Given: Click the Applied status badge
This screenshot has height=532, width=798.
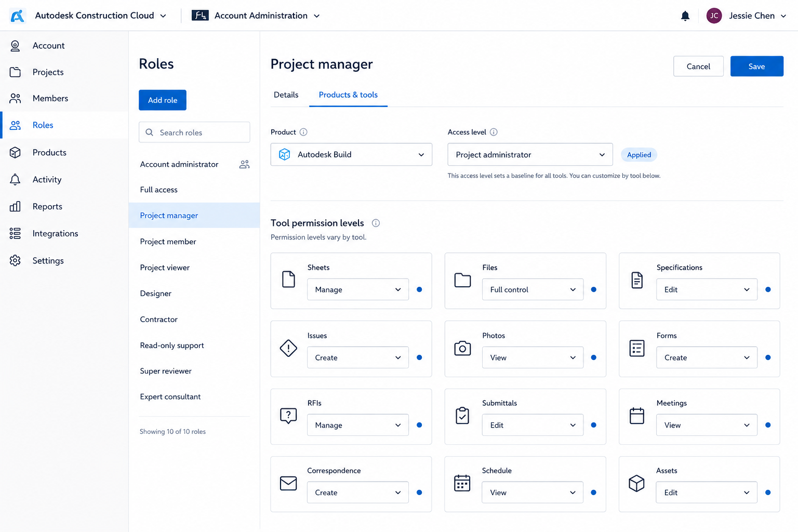Looking at the screenshot, I should [x=639, y=155].
